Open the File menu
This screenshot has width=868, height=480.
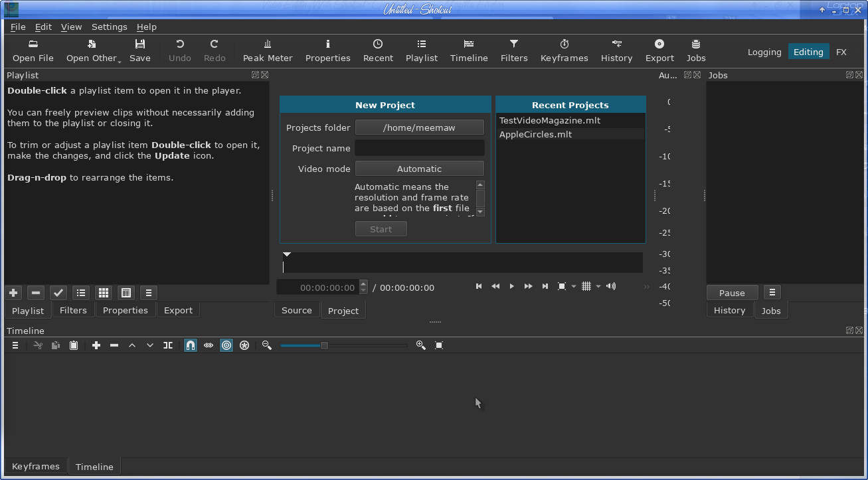click(18, 27)
